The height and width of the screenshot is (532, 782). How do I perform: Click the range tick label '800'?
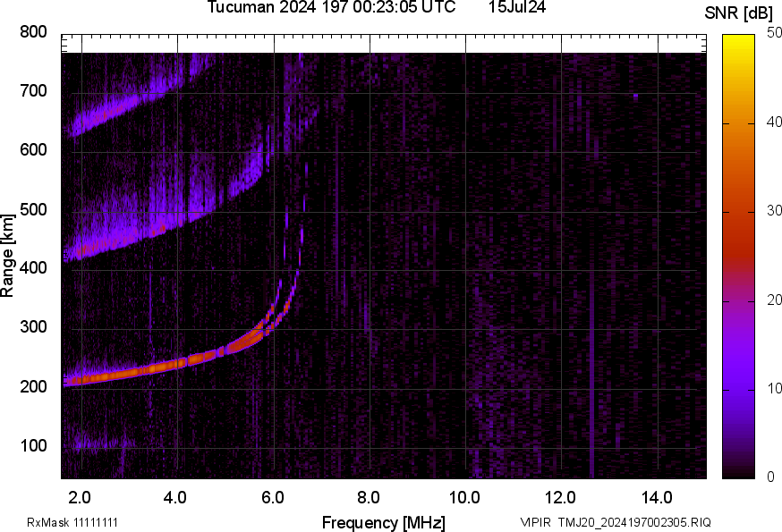[x=33, y=32]
